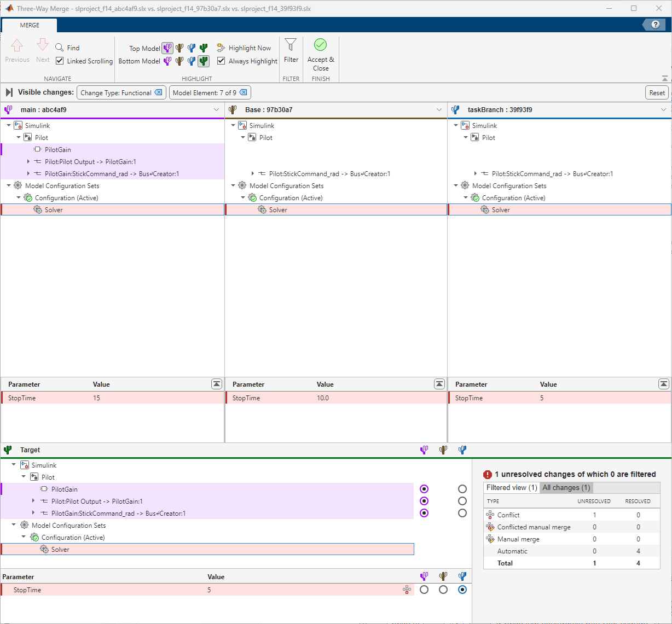This screenshot has height=624, width=672.
Task: Select main radio for PilotGain in Target
Action: 424,489
